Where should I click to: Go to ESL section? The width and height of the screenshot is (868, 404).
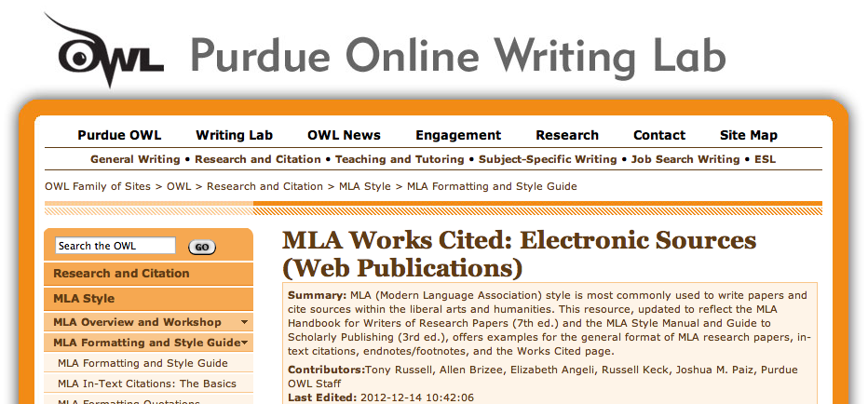pyautogui.click(x=765, y=159)
